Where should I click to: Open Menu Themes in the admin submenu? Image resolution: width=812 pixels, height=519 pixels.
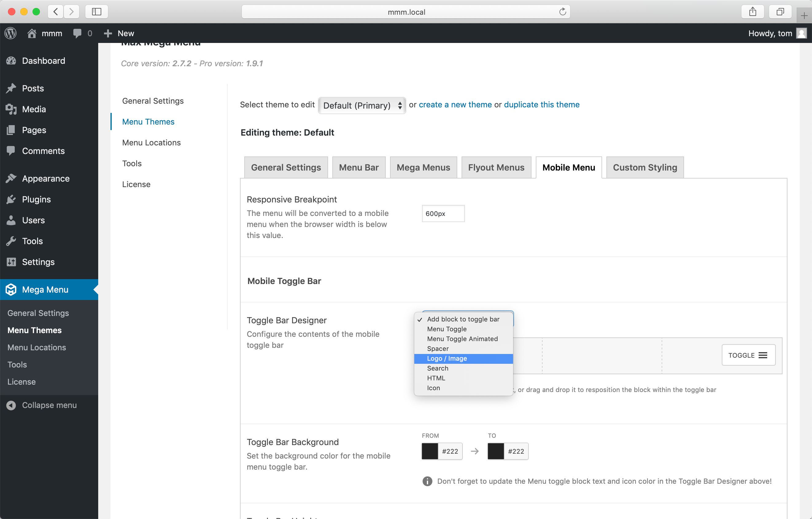pos(34,330)
